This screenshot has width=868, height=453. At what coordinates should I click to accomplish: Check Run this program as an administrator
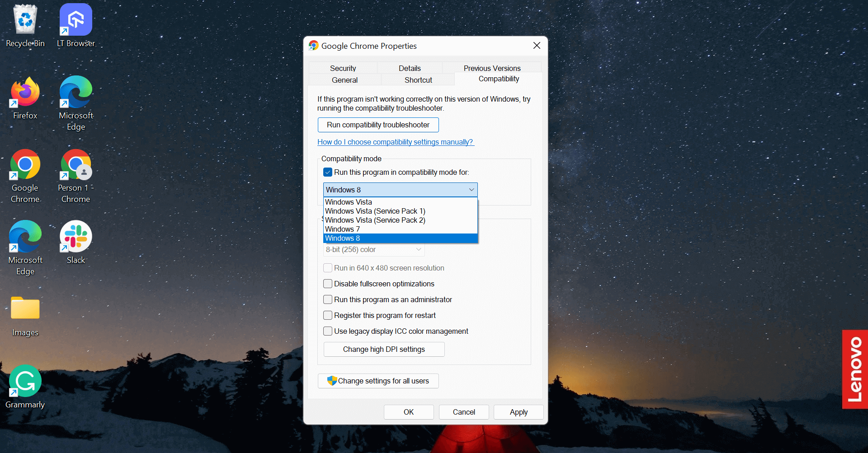click(327, 299)
